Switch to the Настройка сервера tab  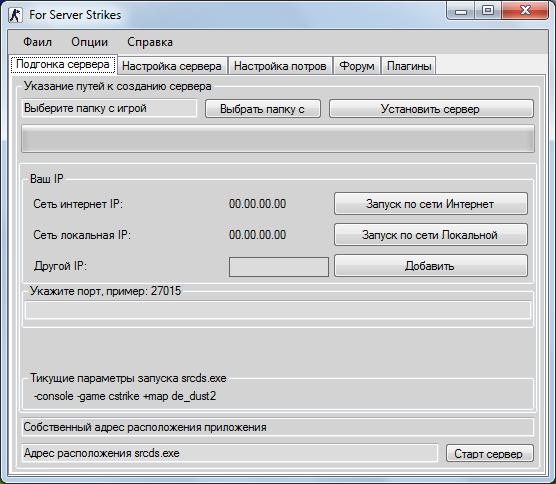tap(172, 66)
